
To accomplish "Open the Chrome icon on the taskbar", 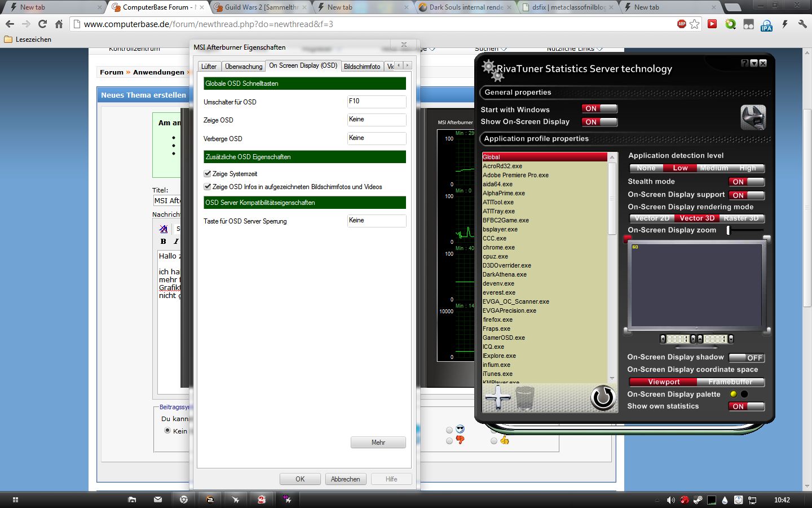I will [183, 500].
